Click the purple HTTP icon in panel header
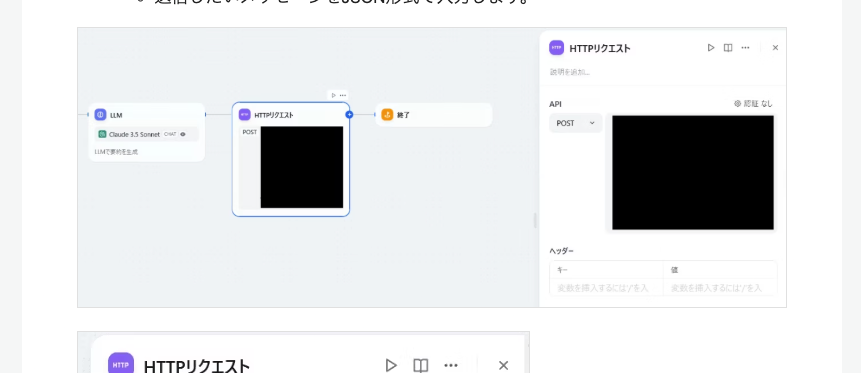The width and height of the screenshot is (861, 373). tap(557, 48)
